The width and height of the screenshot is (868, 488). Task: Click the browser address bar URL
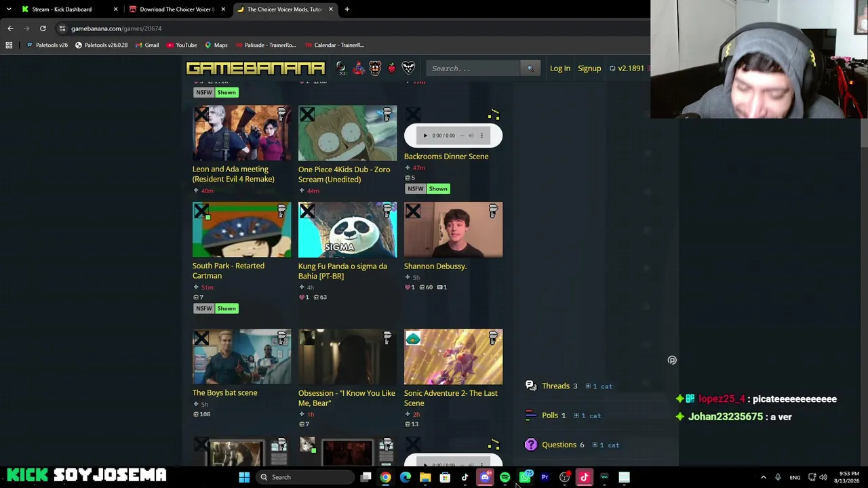click(117, 28)
